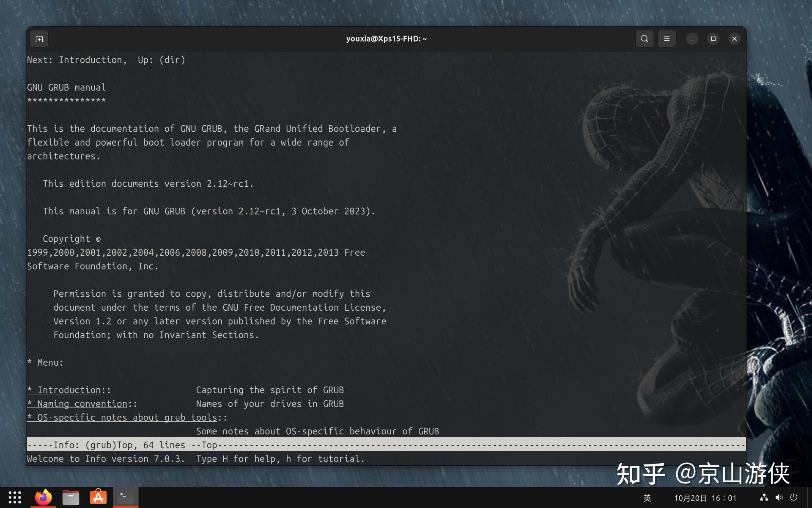Click the network icon in the system tray
812x508 pixels.
click(x=764, y=497)
